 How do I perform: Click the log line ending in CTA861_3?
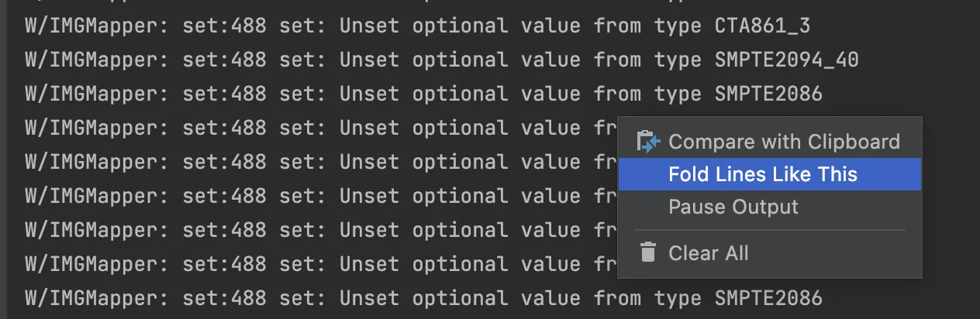pyautogui.click(x=417, y=26)
